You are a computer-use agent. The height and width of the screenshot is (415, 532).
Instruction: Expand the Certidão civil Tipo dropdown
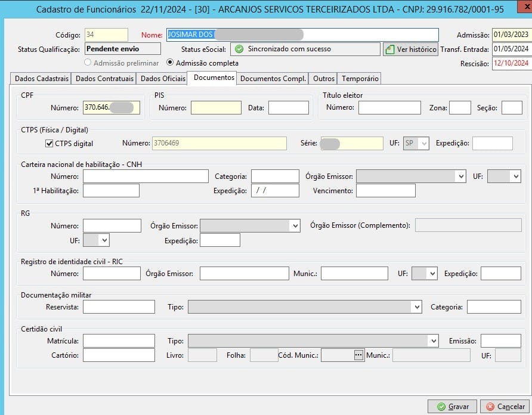(x=434, y=340)
